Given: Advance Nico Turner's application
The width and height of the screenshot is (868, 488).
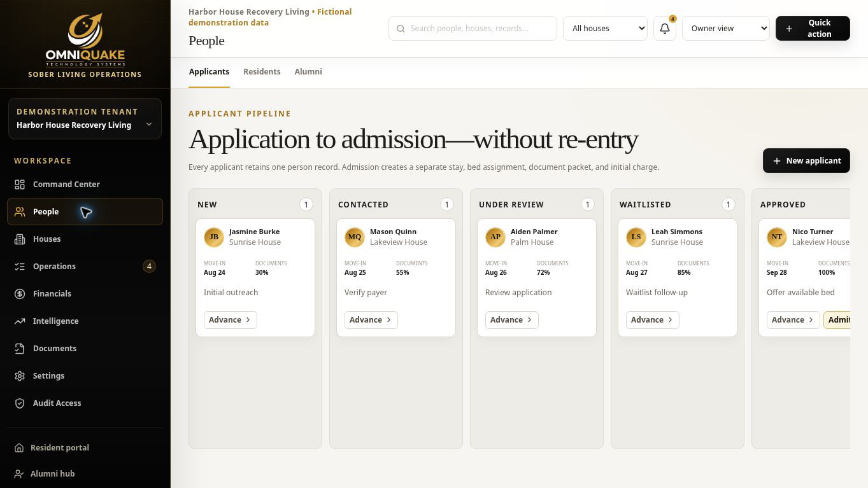Looking at the screenshot, I should tap(793, 319).
